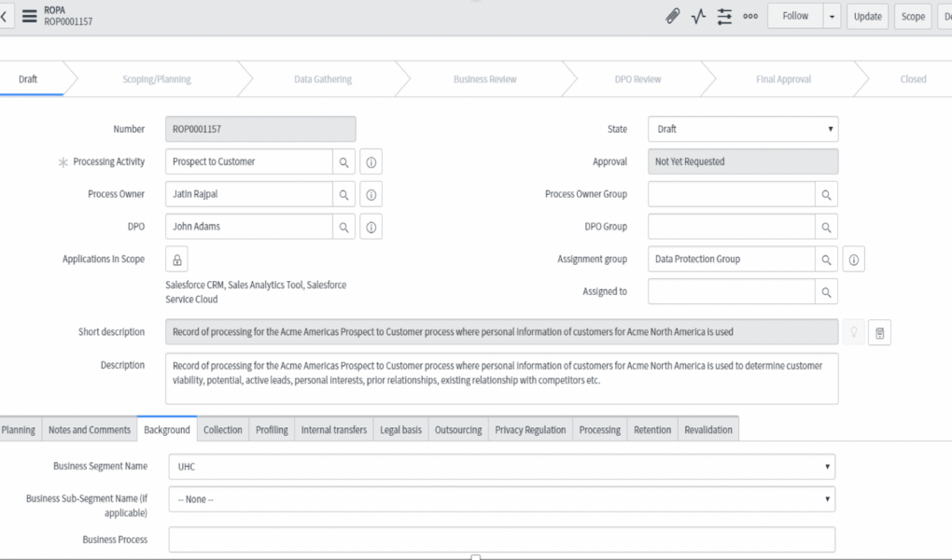This screenshot has height=560, width=952.
Task: Select the Closed stage in process flow
Action: (x=913, y=79)
